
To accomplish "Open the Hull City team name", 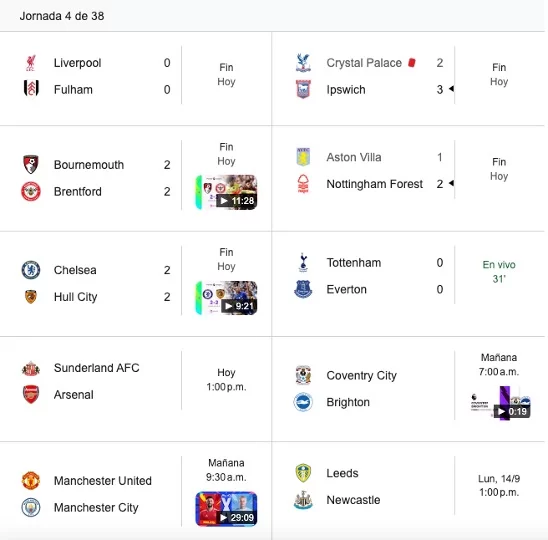I will 75,297.
